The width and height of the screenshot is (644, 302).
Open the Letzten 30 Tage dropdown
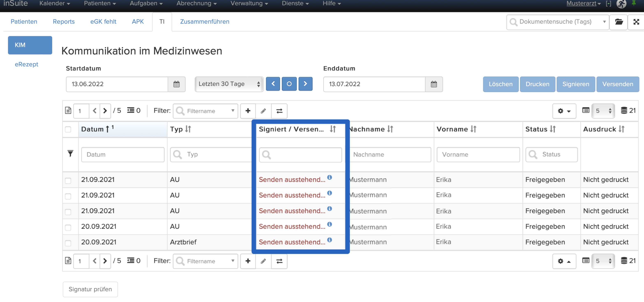point(229,84)
